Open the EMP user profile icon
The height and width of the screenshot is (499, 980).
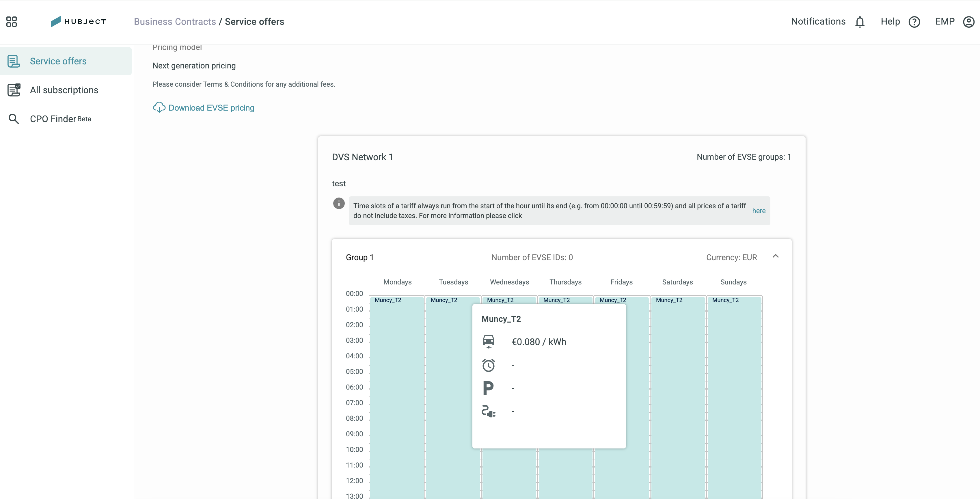point(968,22)
